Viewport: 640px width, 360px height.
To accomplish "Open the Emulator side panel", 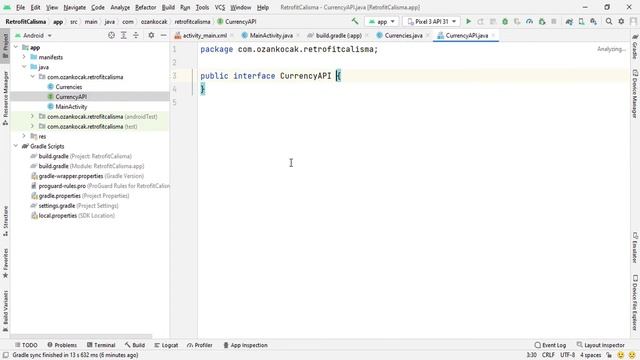I will (x=635, y=248).
